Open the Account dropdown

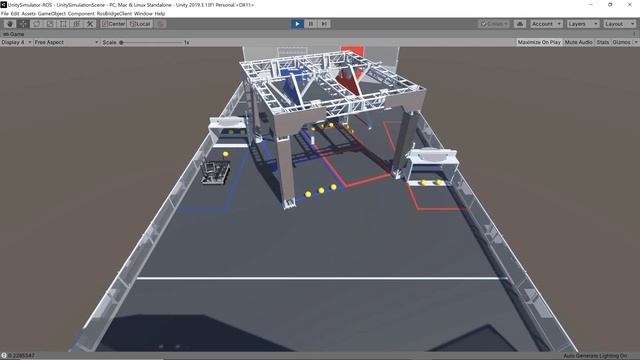pos(546,24)
